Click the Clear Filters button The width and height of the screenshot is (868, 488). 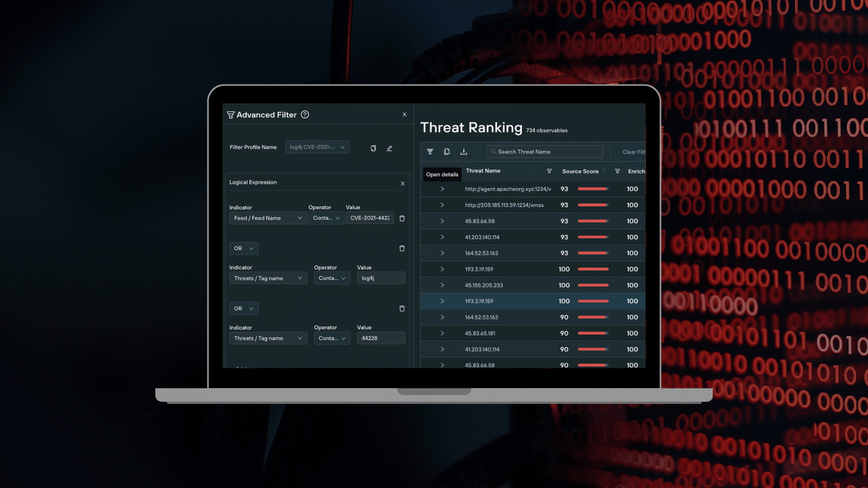click(634, 152)
